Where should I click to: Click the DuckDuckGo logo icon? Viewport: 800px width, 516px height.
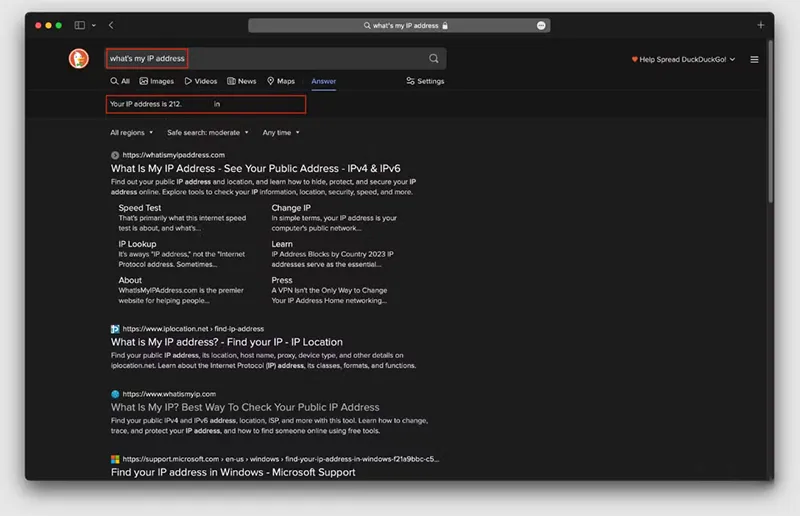pos(78,59)
